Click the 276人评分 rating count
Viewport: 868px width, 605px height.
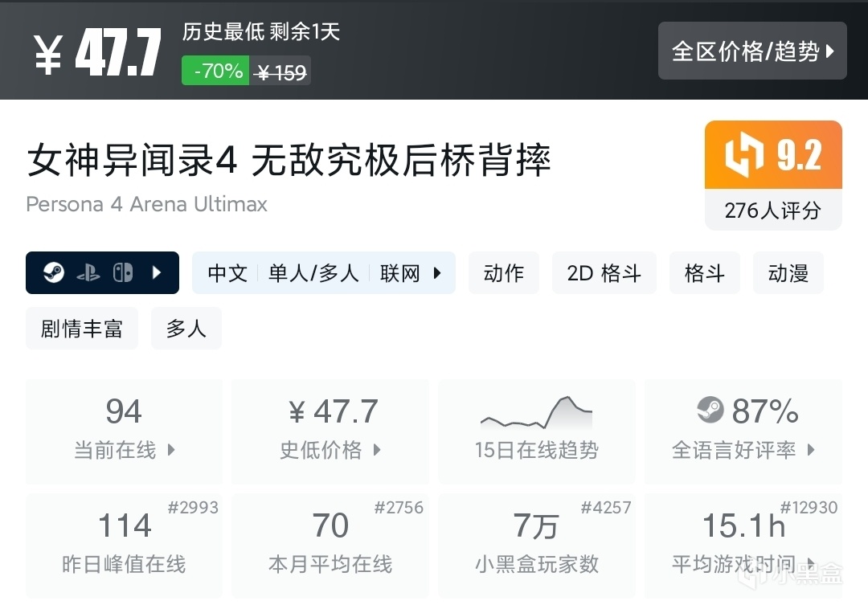[x=772, y=211]
